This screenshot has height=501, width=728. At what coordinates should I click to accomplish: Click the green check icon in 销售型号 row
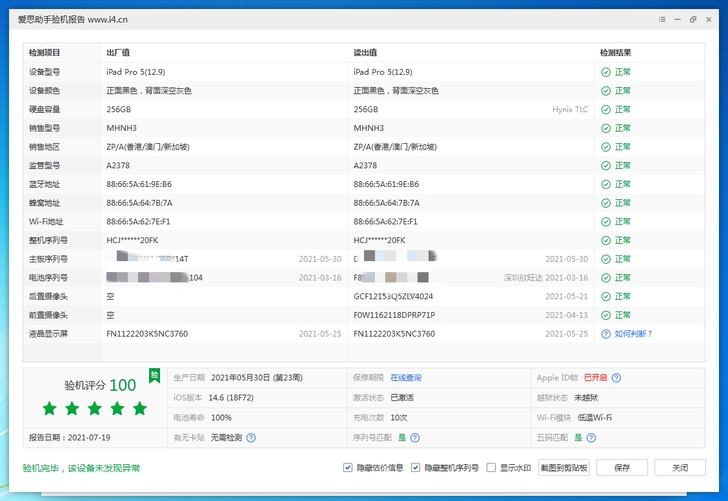tap(606, 128)
